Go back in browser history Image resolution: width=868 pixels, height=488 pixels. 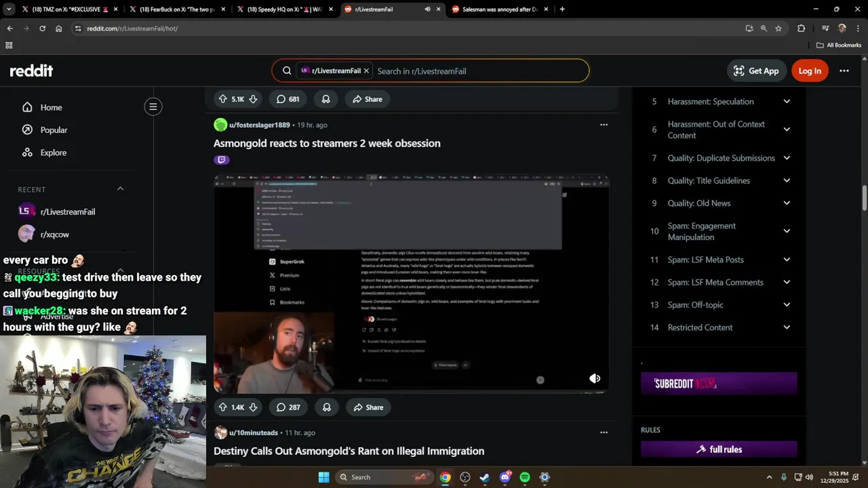click(x=9, y=28)
